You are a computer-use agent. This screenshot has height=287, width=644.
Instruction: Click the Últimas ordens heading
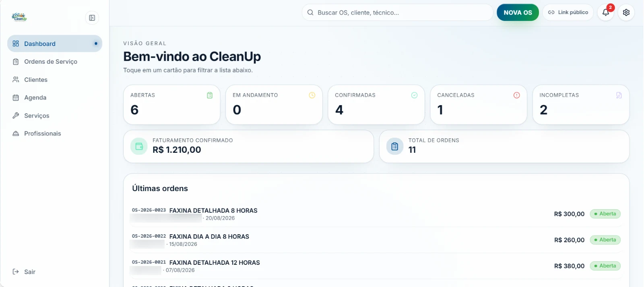point(160,188)
